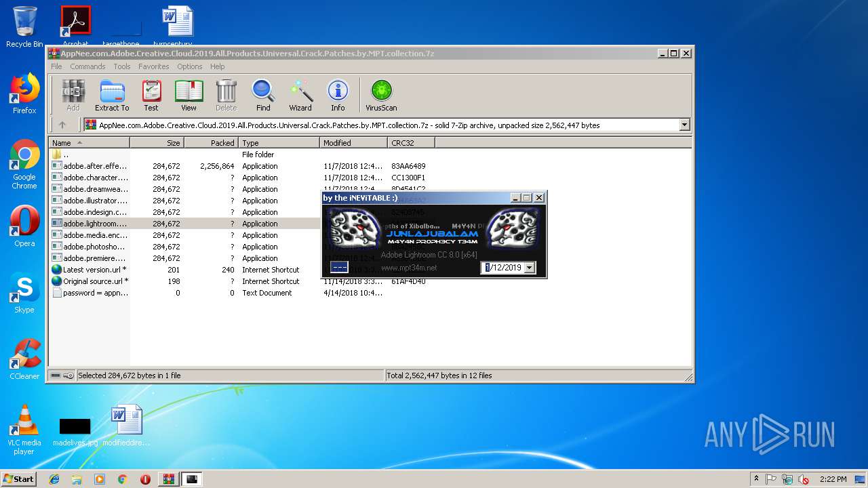Open the Opera desktop shortcut
This screenshot has height=488, width=868.
(24, 226)
